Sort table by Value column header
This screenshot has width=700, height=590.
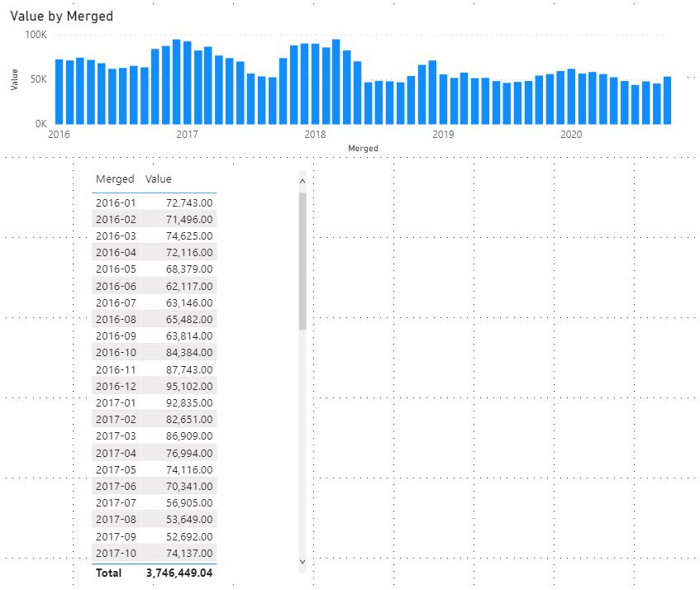click(x=158, y=179)
